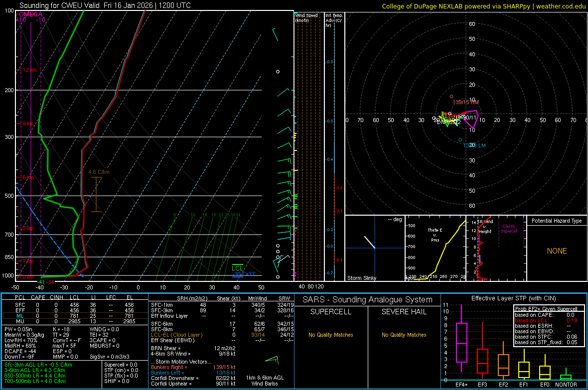
Task: Click the EF0 axis label
Action: [545, 385]
